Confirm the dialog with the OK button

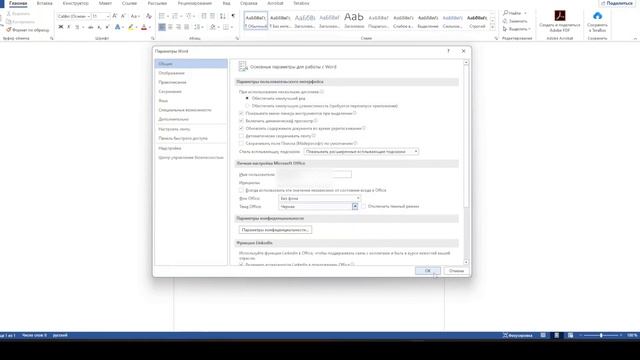(427, 271)
